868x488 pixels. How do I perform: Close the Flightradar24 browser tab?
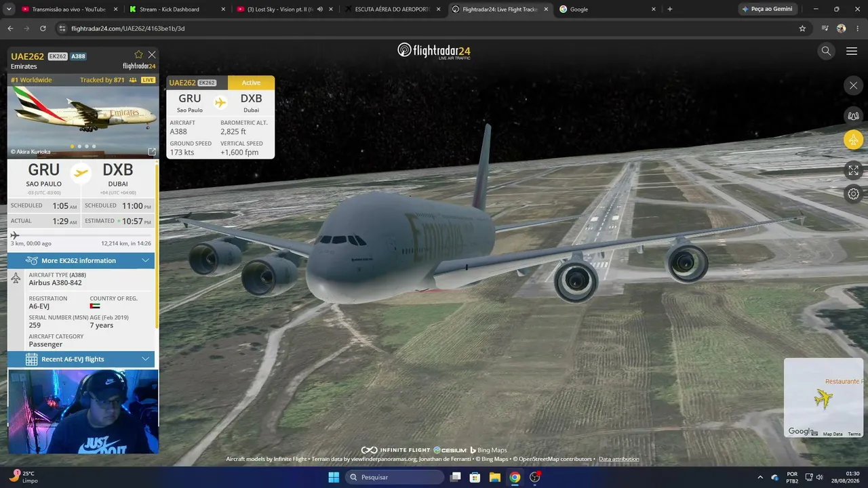click(x=546, y=9)
